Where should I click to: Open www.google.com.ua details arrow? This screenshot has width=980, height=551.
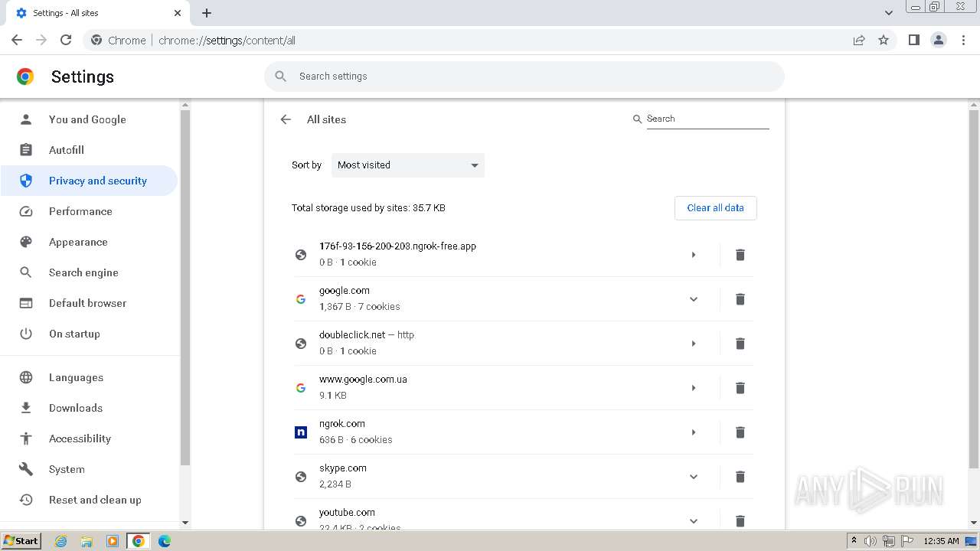coord(694,388)
